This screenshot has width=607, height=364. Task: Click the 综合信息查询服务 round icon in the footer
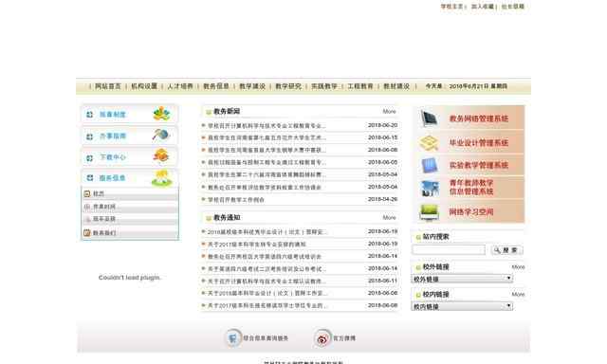pyautogui.click(x=233, y=338)
